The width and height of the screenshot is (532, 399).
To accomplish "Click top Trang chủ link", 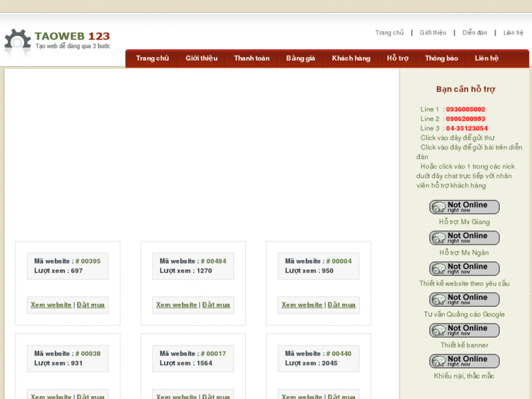I will coord(389,33).
